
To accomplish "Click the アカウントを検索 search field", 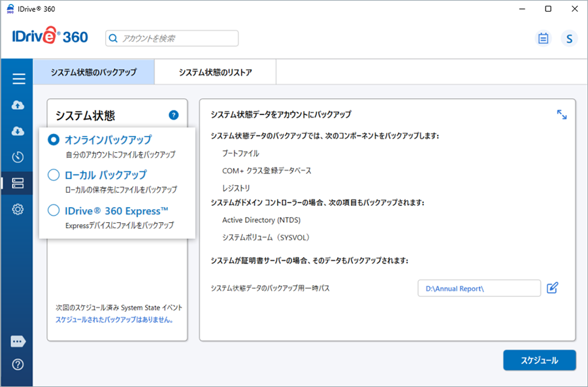I will click(x=172, y=39).
